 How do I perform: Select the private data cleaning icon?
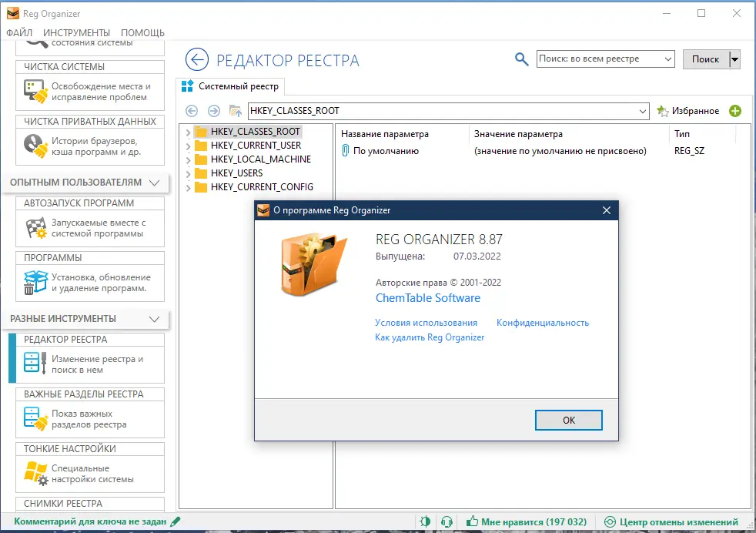35,146
